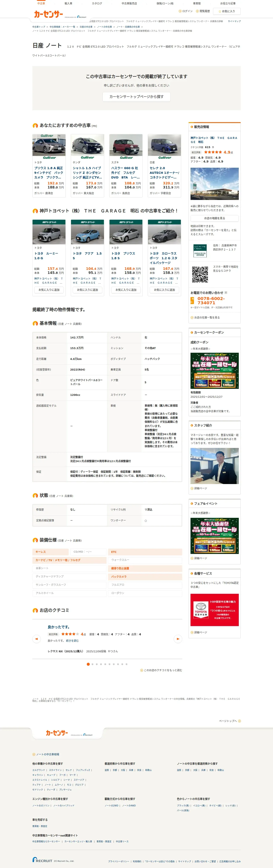Open 詳細ページ under スタッフ紹介
273x868 pixels.
[199, 488]
